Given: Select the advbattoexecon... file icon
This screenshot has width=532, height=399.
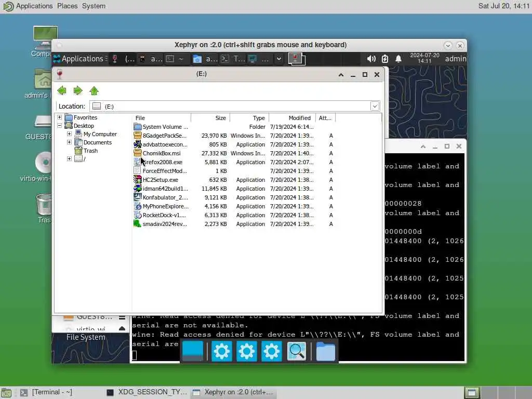Looking at the screenshot, I should [137, 144].
